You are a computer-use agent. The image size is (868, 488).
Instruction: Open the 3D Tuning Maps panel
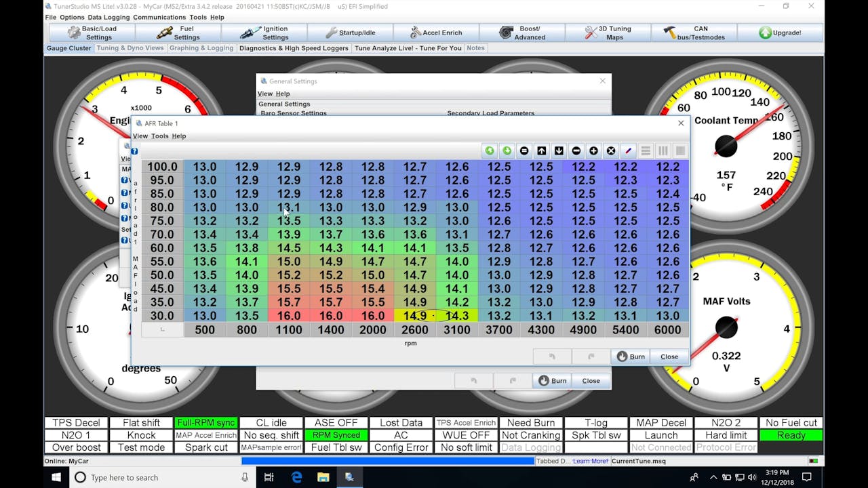click(x=608, y=32)
